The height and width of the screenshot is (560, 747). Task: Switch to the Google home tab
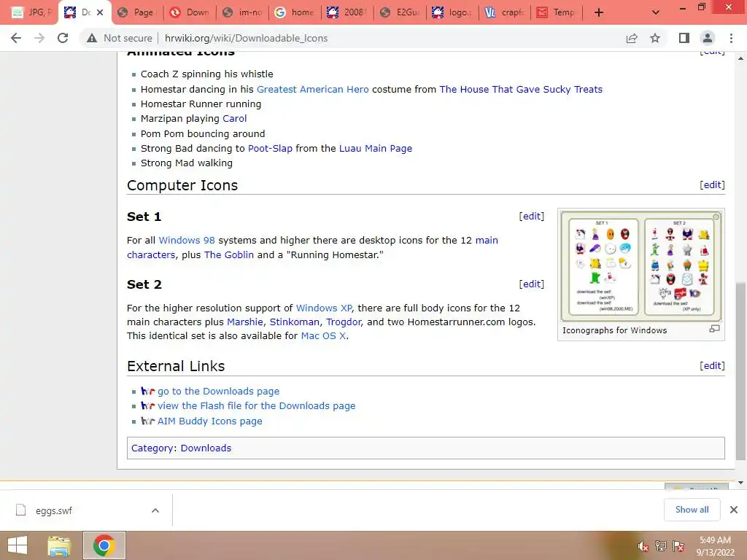[x=295, y=12]
